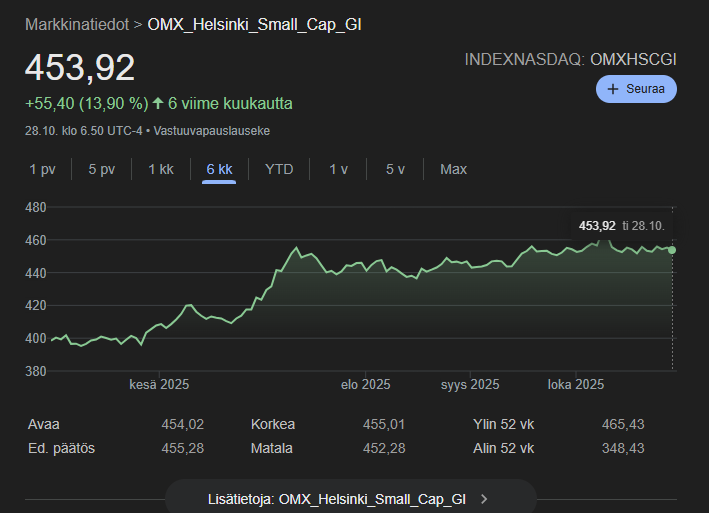The width and height of the screenshot is (709, 513).
Task: Open the Vastuuvapauslauseke disclaimer link
Action: [x=211, y=130]
